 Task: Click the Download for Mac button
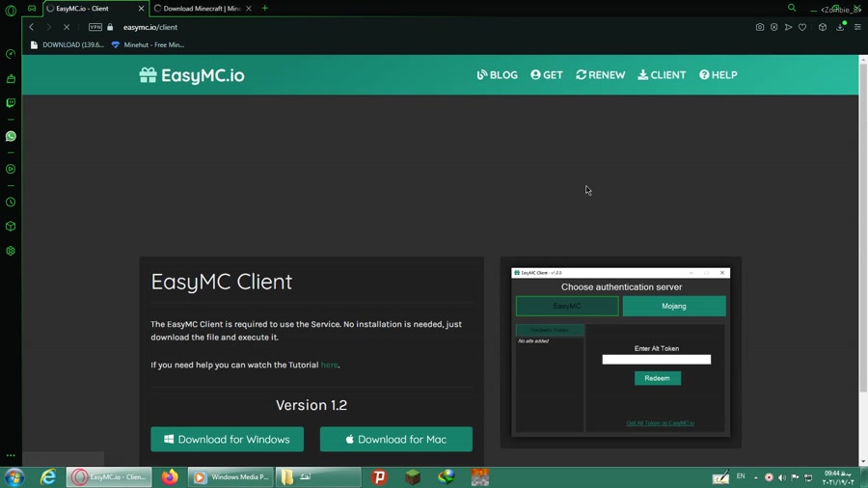coord(395,440)
